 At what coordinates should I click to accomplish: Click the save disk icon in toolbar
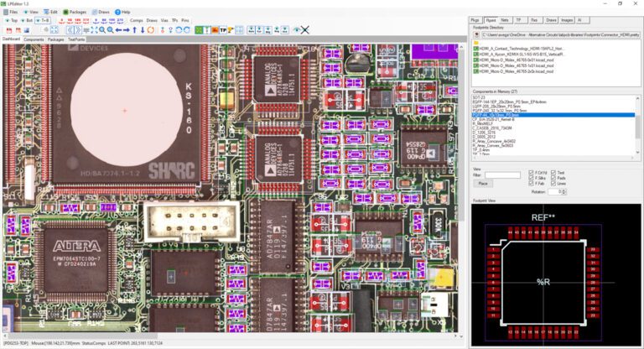[x=9, y=30]
